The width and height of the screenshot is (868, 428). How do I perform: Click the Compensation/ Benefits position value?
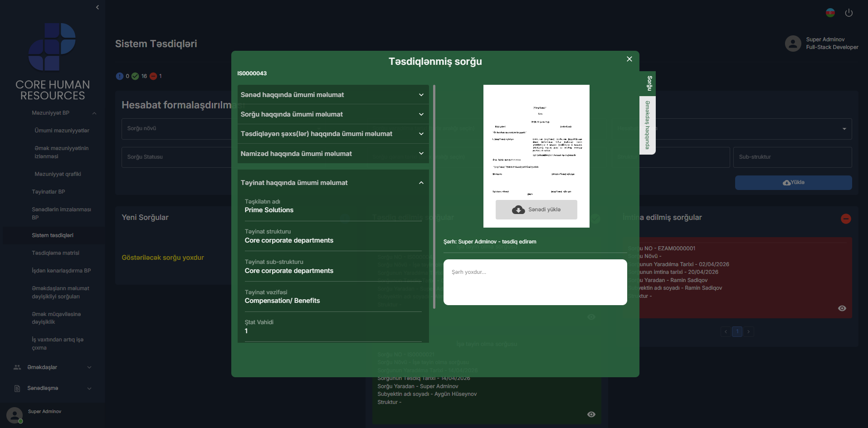click(282, 301)
